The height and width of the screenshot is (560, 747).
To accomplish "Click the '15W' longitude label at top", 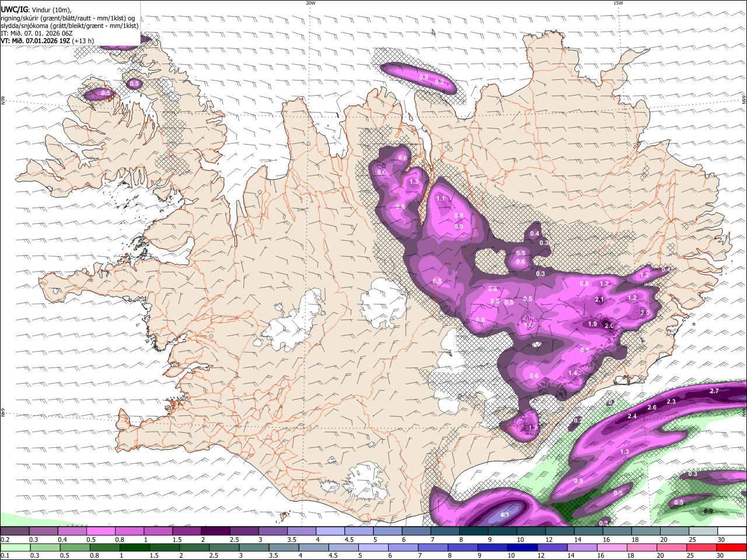I will pyautogui.click(x=618, y=3).
